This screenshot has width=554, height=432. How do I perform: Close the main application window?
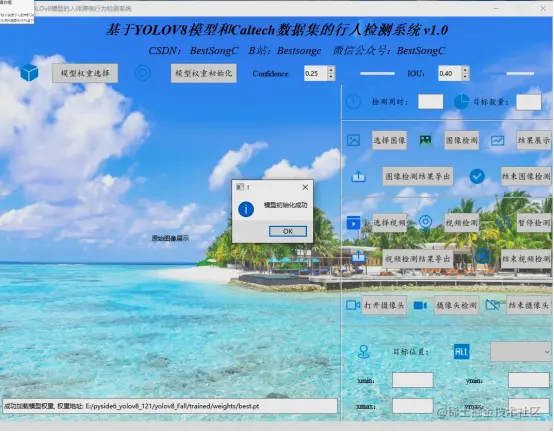(x=543, y=8)
